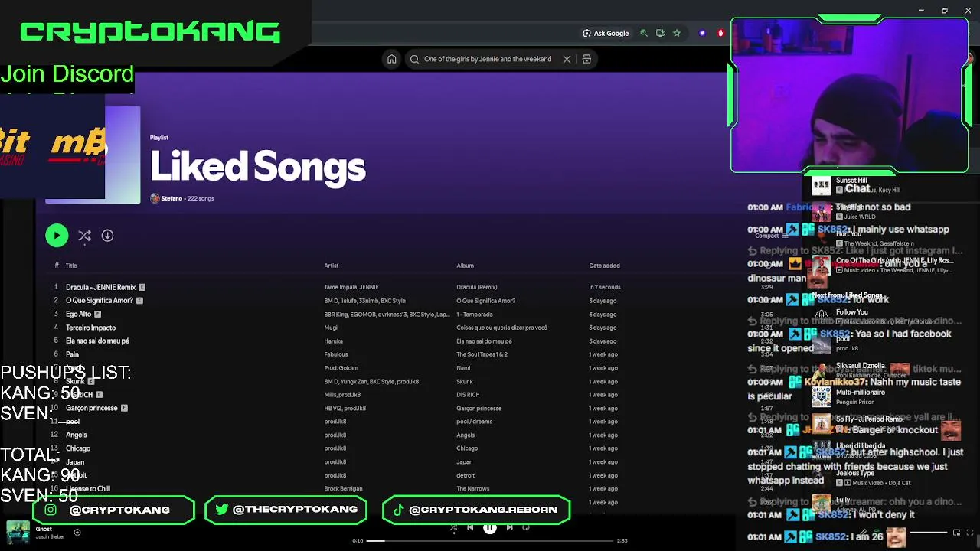This screenshot has width=980, height=551.
Task: Select the song Ela nao sai do meu pé
Action: click(x=97, y=341)
